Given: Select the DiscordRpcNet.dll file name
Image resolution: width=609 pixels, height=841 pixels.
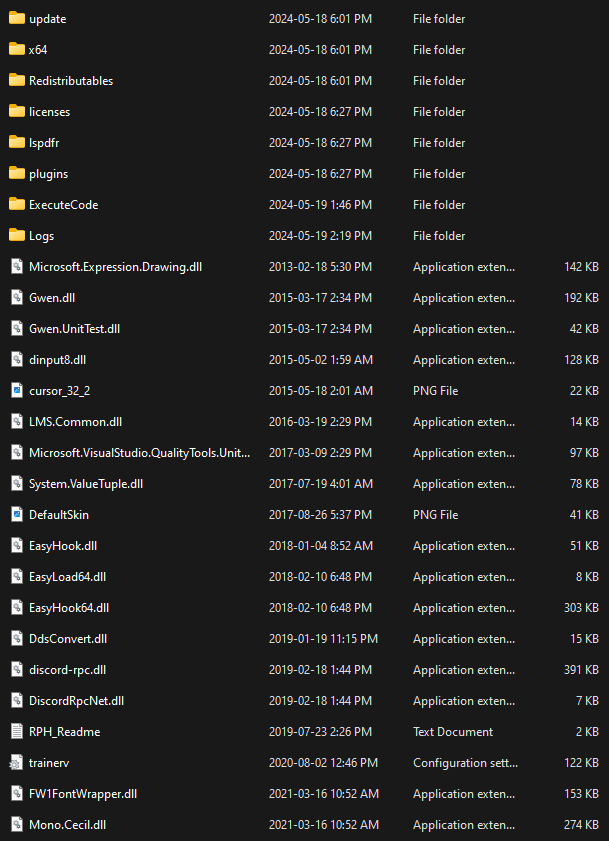Looking at the screenshot, I should click(x=77, y=701).
